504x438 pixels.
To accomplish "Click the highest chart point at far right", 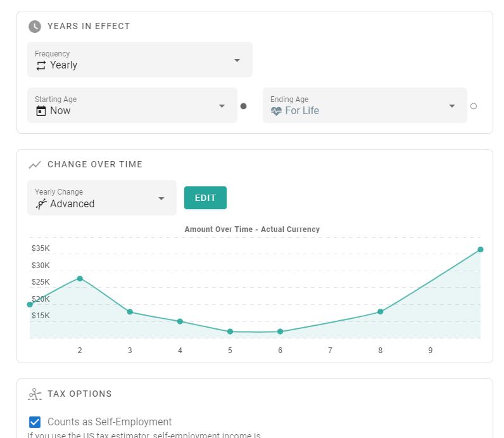I will (481, 250).
